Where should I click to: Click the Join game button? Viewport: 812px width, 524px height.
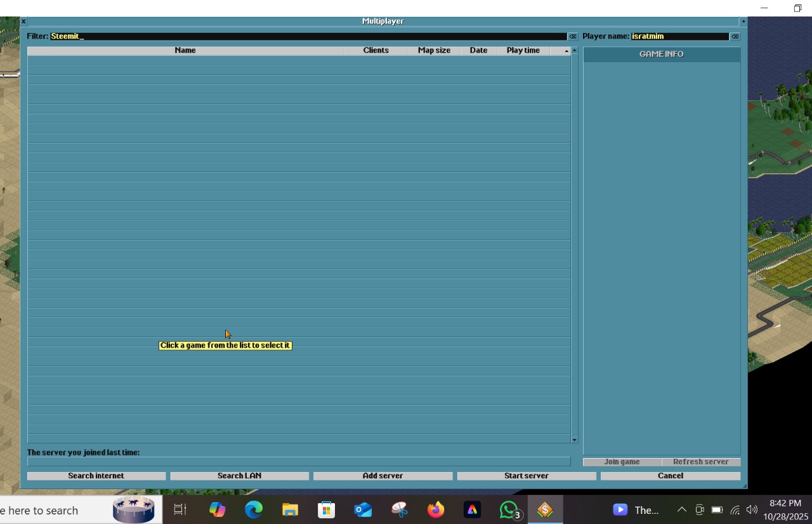[622, 462]
